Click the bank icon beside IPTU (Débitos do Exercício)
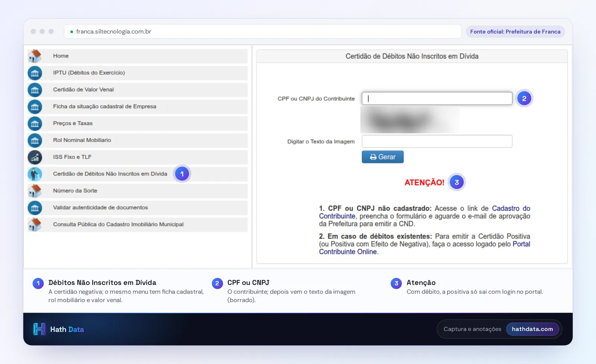 35,73
